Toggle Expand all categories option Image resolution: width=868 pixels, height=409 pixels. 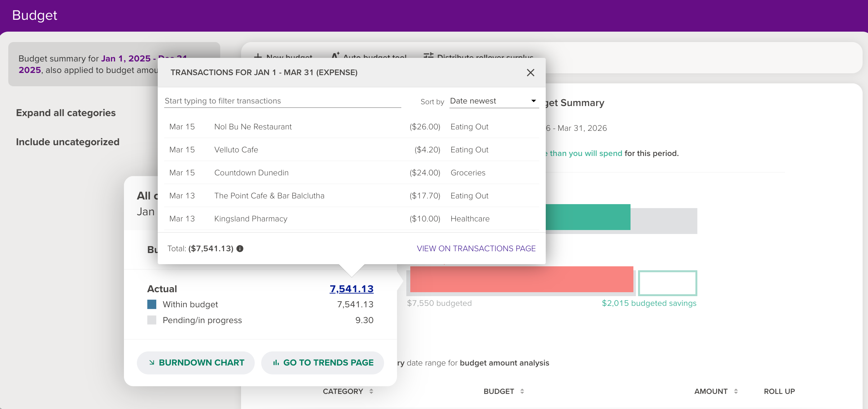point(66,113)
